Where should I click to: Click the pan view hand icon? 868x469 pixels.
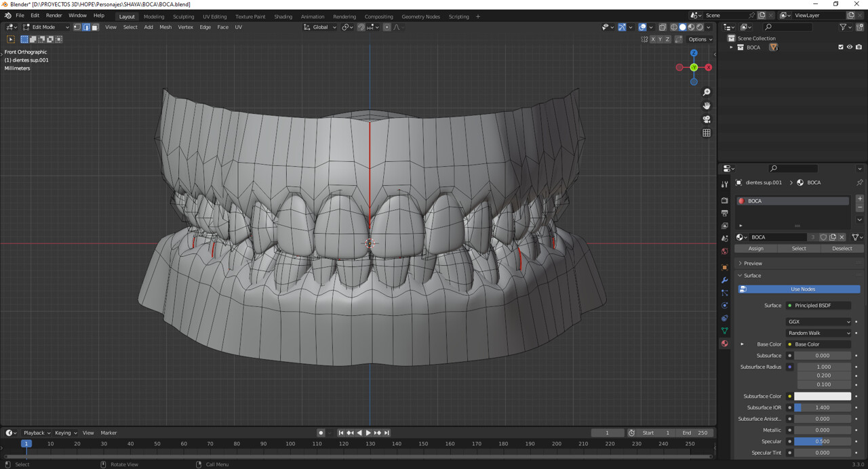[707, 106]
